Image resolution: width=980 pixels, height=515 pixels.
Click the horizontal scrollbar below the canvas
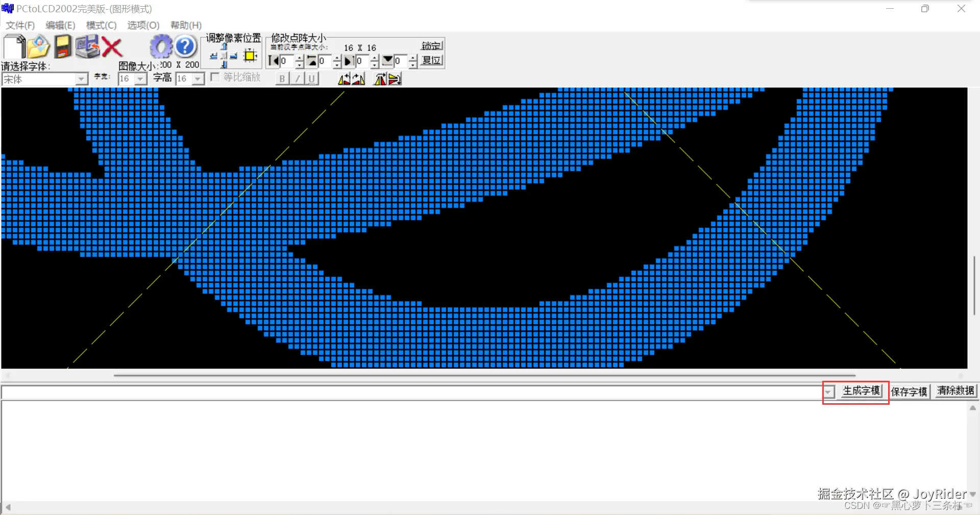click(x=484, y=375)
